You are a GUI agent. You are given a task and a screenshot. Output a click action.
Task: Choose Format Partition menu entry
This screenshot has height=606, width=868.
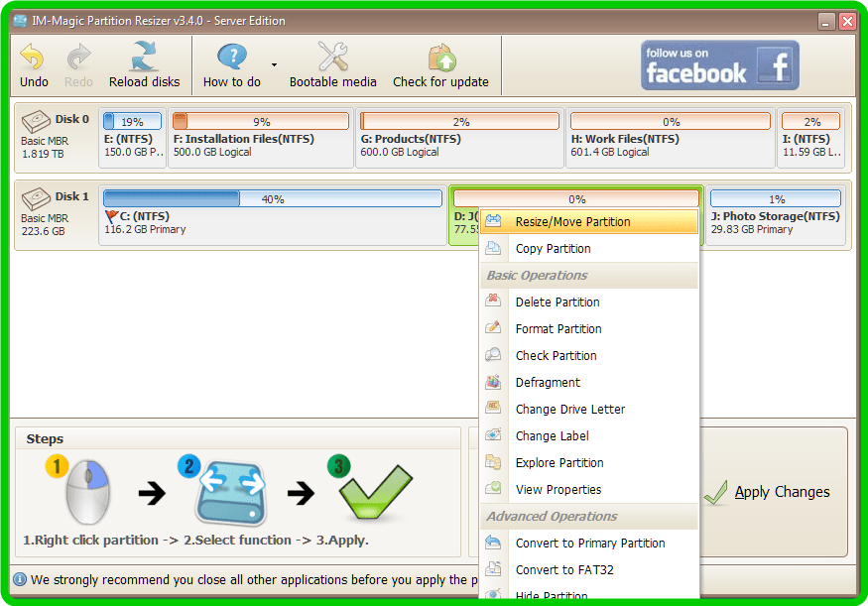point(589,328)
